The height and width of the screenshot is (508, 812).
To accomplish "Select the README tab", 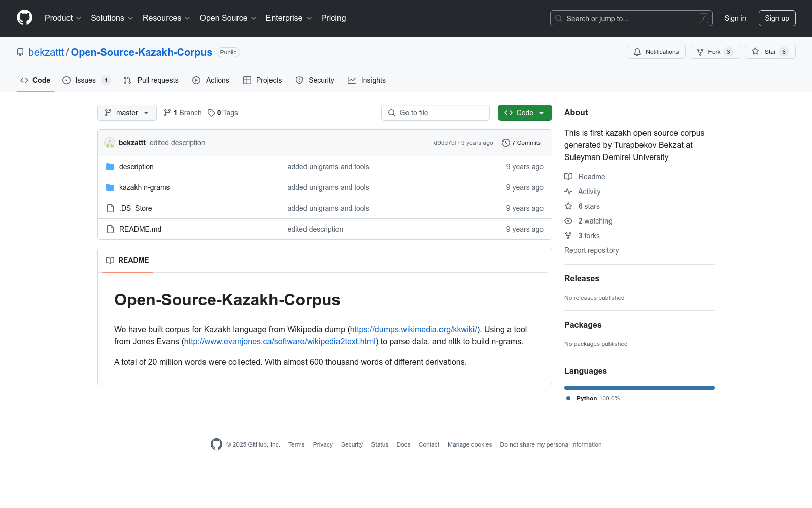I will pos(127,260).
